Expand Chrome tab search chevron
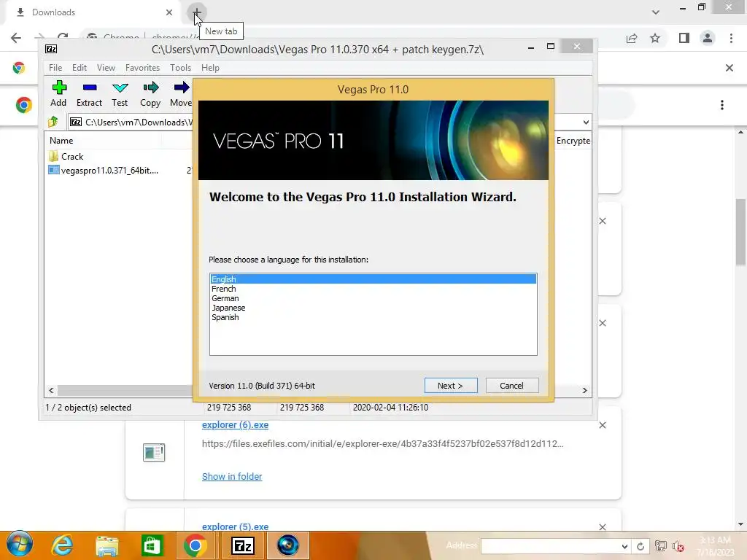 point(656,12)
